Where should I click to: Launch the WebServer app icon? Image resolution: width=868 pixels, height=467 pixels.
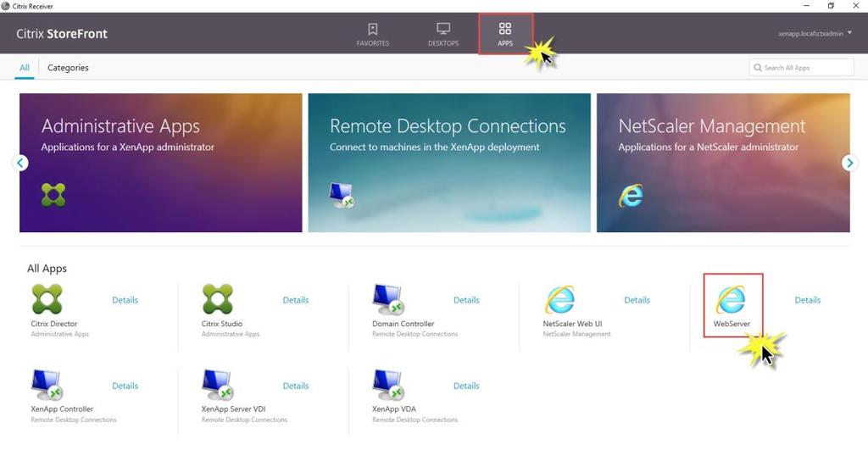point(731,299)
